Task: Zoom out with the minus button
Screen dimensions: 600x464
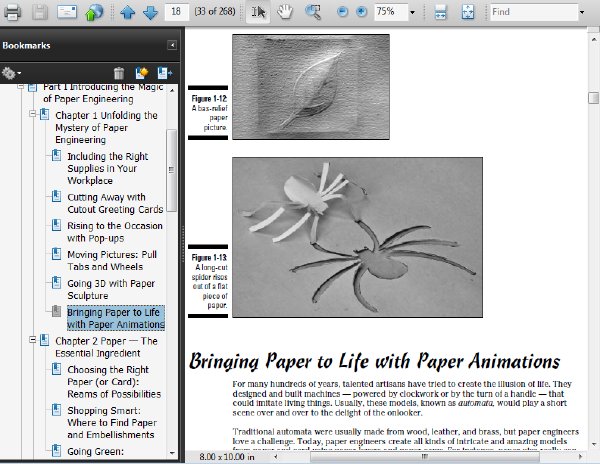Action: tap(342, 12)
